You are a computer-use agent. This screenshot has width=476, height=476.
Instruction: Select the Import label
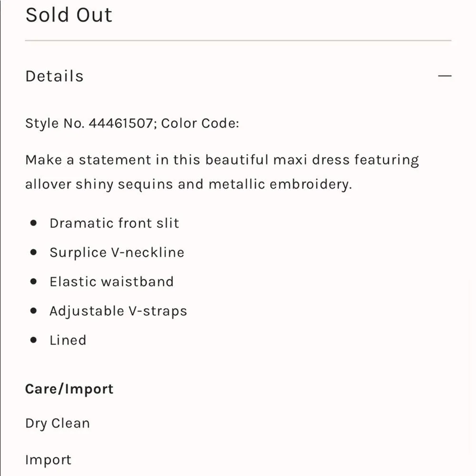[48, 460]
